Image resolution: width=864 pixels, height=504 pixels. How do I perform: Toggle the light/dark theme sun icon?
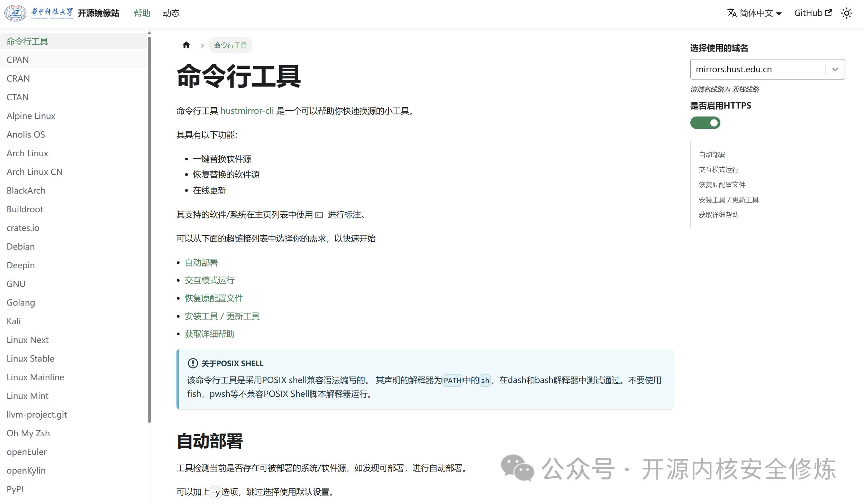tap(847, 13)
